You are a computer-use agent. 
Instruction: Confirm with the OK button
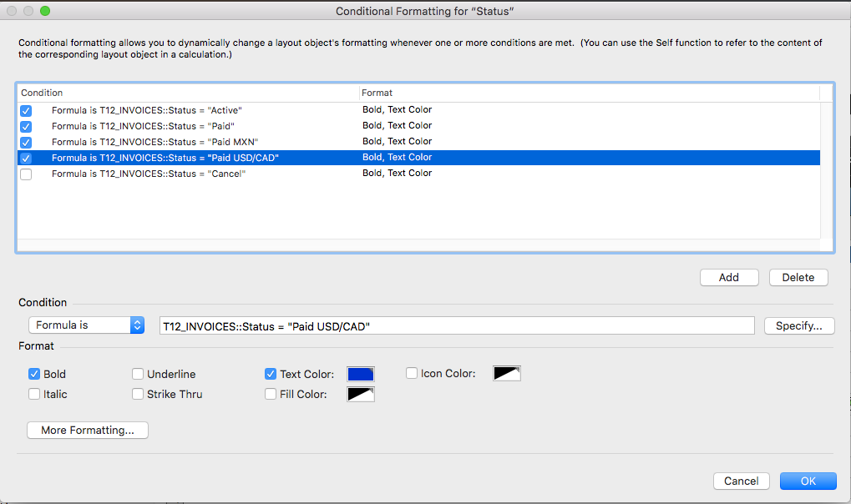808,481
